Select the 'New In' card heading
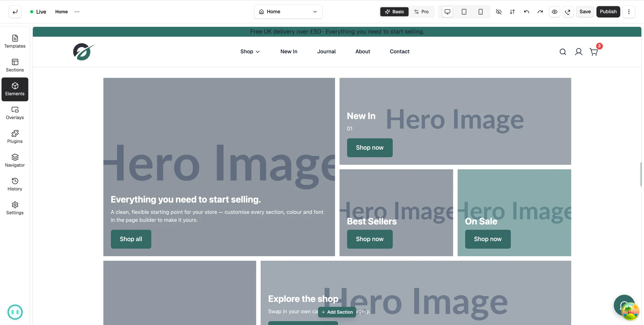The width and height of the screenshot is (644, 325). (361, 116)
